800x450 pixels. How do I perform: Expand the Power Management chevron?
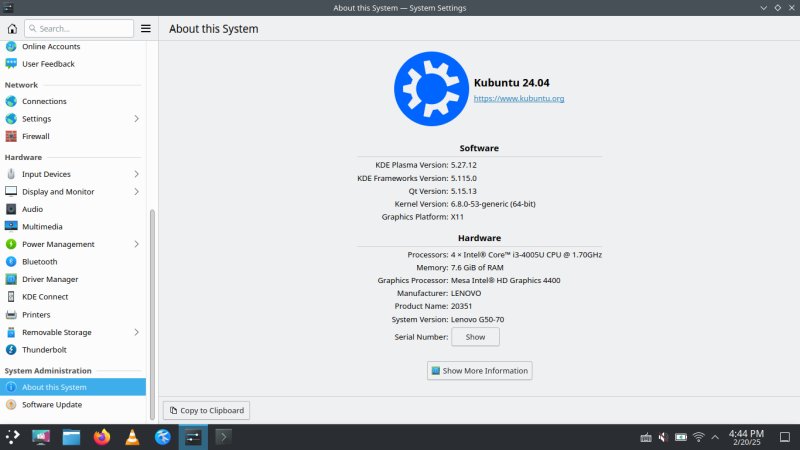click(x=136, y=244)
